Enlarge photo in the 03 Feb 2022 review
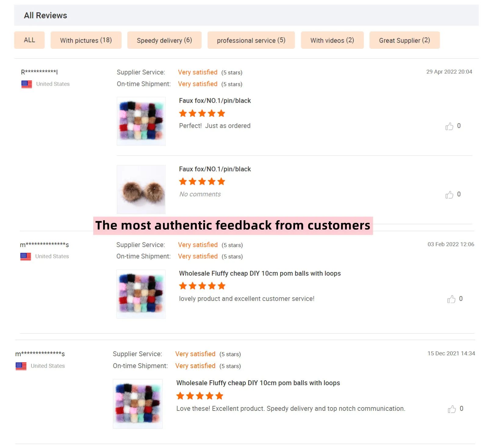Image resolution: width=484 pixels, height=448 pixels. pos(141,294)
